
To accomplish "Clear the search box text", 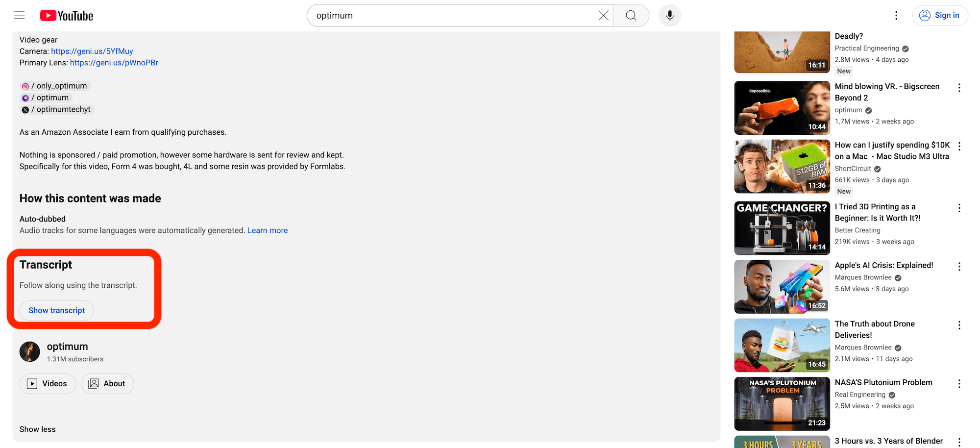I will pos(604,16).
